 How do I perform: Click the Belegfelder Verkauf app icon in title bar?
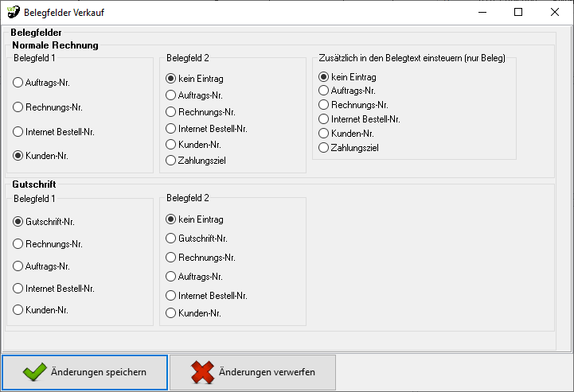pyautogui.click(x=13, y=13)
